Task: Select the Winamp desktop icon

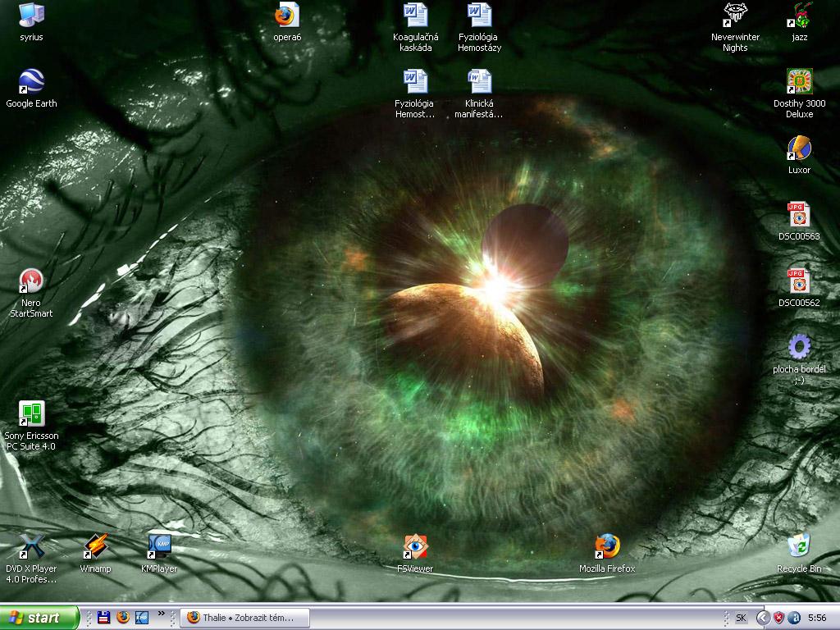Action: coord(95,546)
